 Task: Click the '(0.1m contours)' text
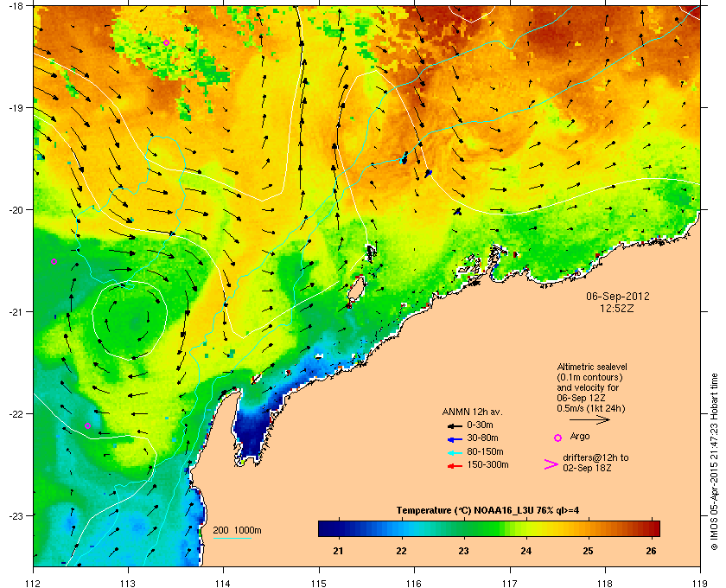click(x=589, y=377)
